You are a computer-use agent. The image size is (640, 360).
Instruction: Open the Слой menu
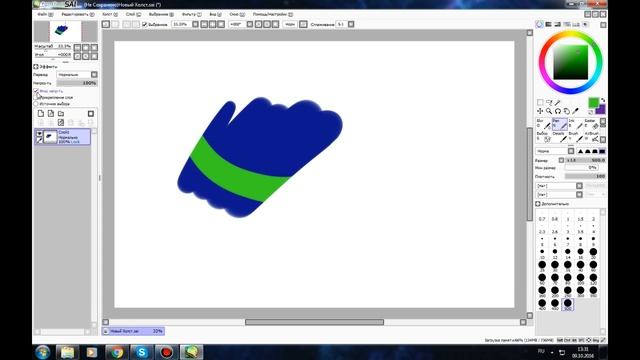(133, 14)
